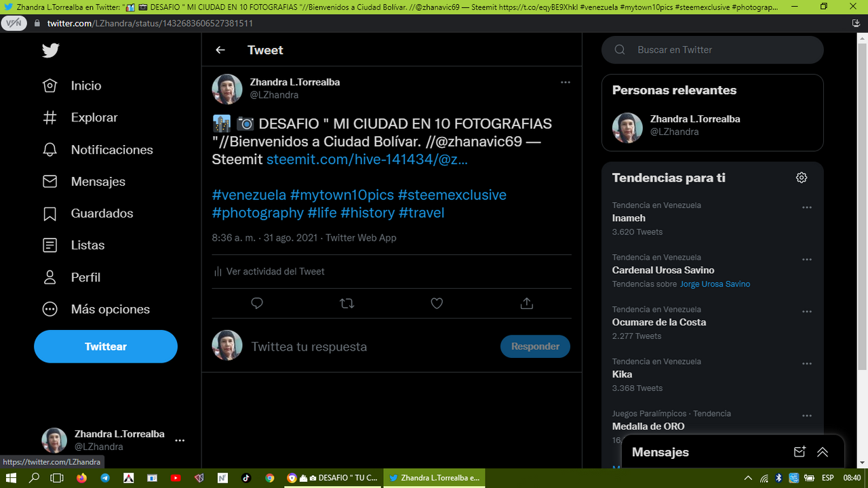Open the #history hashtag
The image size is (868, 488).
tap(368, 213)
